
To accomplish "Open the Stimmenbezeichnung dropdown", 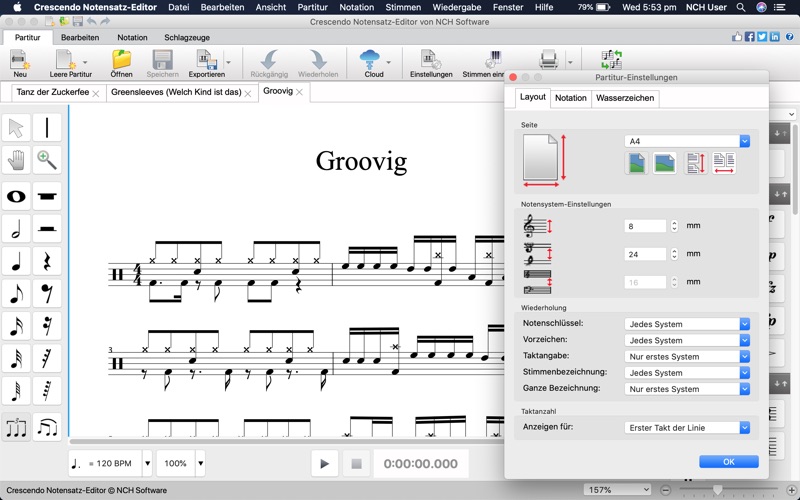I will click(687, 373).
